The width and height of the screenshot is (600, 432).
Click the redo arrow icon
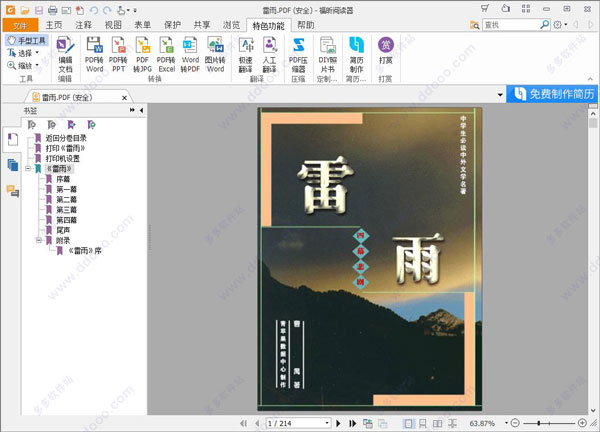tap(108, 10)
